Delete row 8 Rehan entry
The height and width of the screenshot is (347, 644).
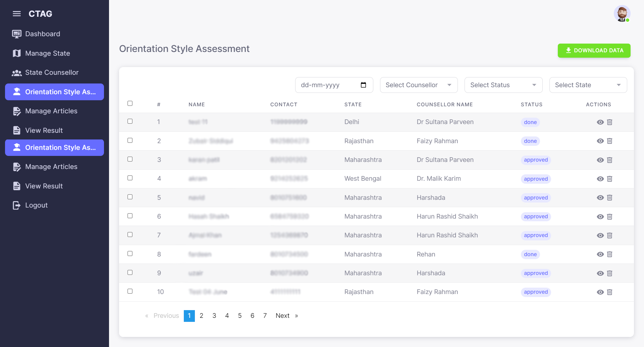point(610,254)
